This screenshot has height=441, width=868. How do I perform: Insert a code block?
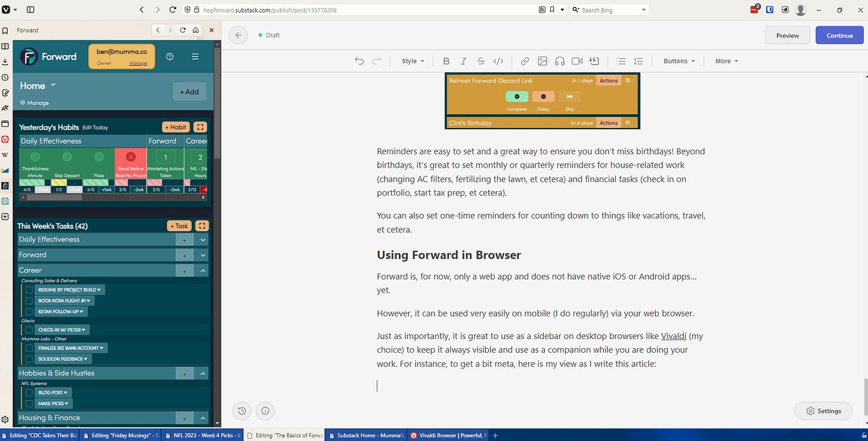tap(499, 61)
